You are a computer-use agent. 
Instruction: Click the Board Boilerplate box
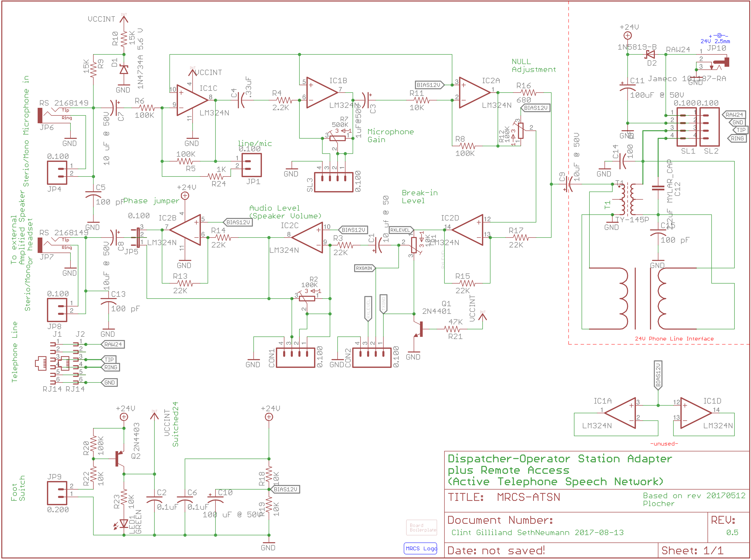(421, 527)
